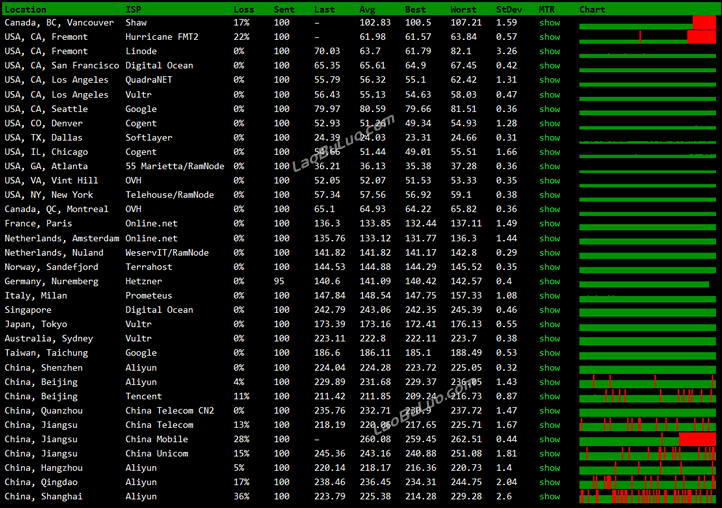Select the 260.08 average value
Viewport: 722px width, 508px height.
click(x=375, y=439)
